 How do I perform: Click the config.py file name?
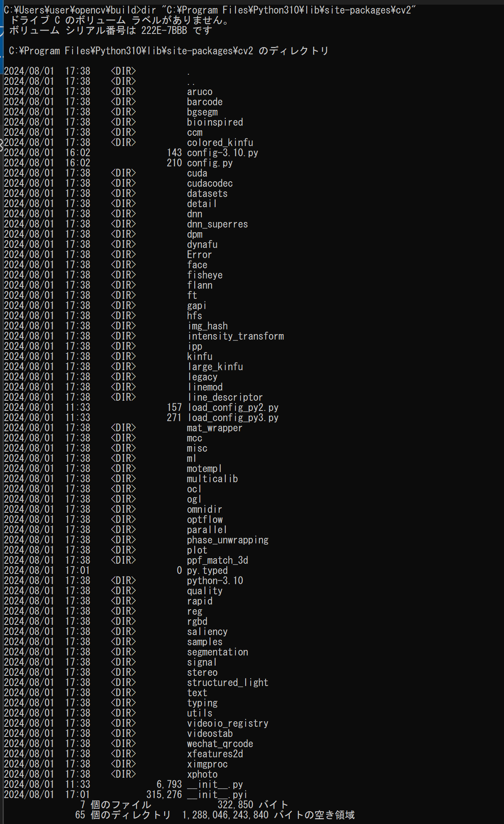coord(210,163)
